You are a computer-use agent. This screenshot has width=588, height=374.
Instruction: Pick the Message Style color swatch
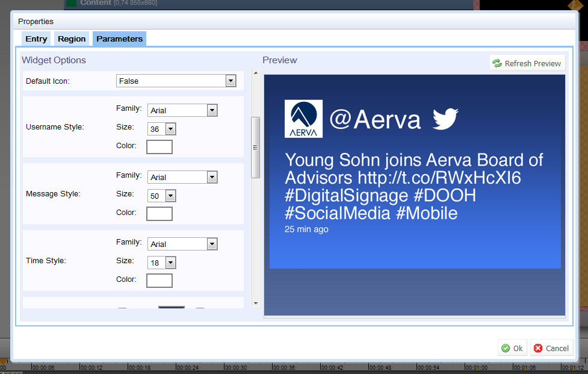click(x=159, y=214)
